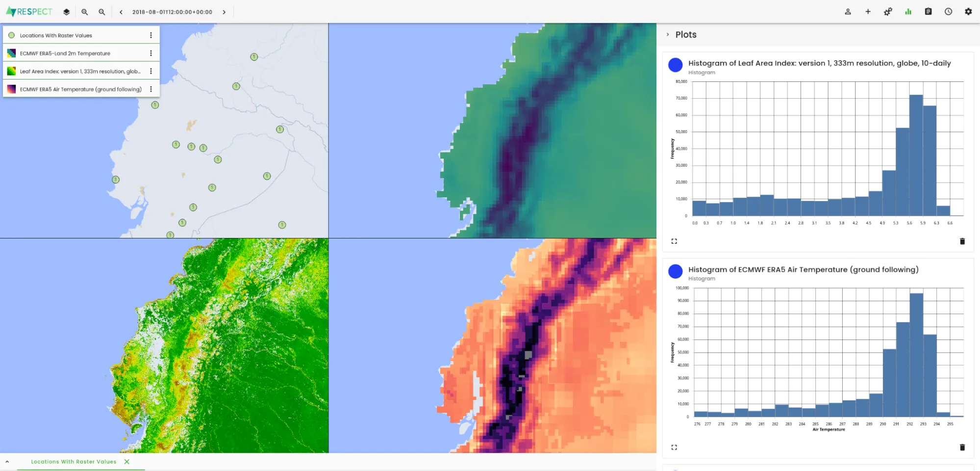Open options menu for Locations With Raster Values
Image resolution: width=980 pixels, height=471 pixels.
click(x=151, y=35)
